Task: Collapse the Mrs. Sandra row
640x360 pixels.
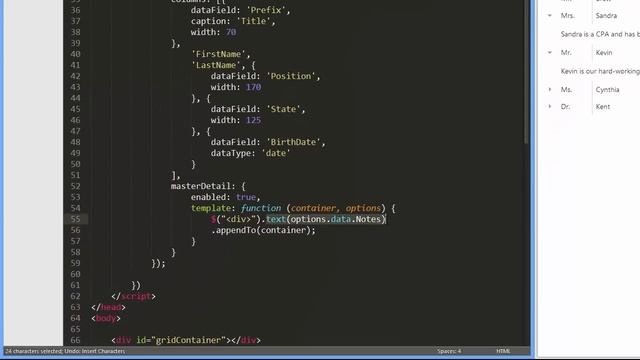Action: click(550, 16)
